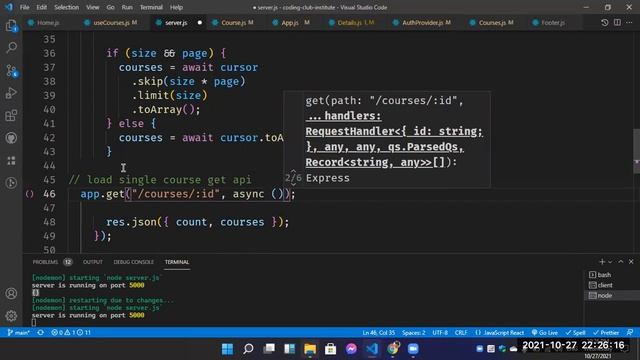The image size is (640, 360).
Task: Start the Go Live server
Action: click(544, 333)
